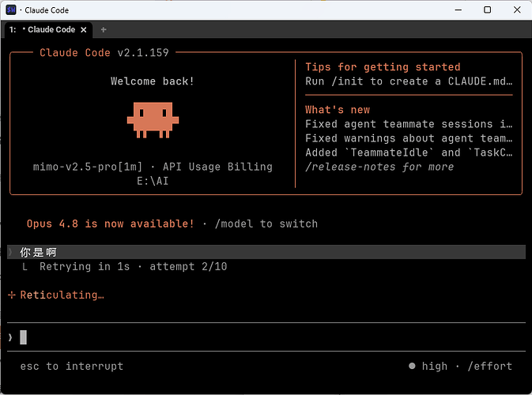
Task: Focus the command input cursor field
Action: [266, 337]
